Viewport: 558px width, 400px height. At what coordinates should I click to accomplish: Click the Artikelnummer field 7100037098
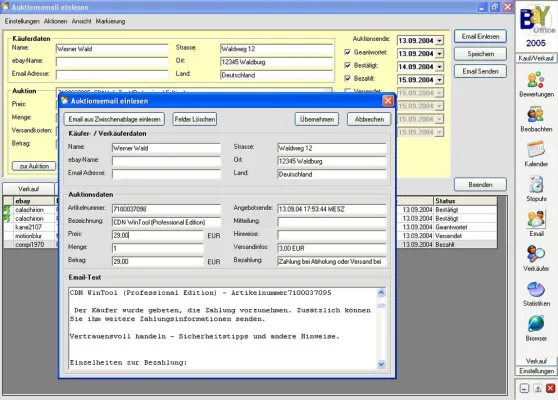pyautogui.click(x=166, y=209)
